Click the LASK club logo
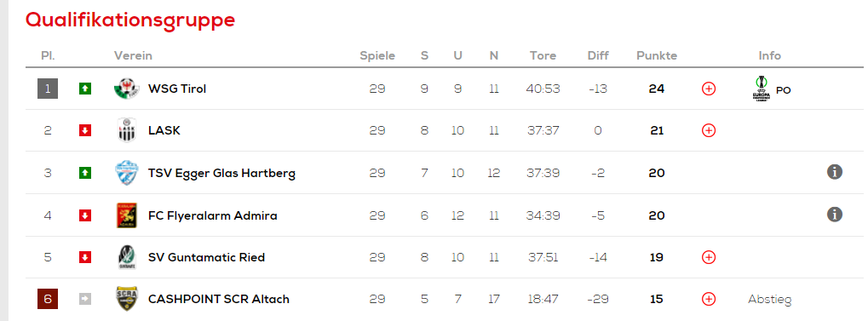 coord(127,130)
